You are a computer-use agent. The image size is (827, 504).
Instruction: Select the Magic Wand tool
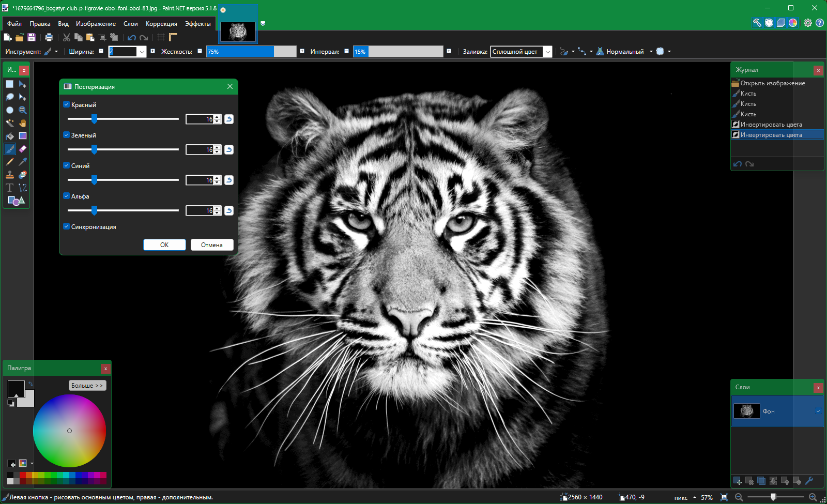point(10,123)
